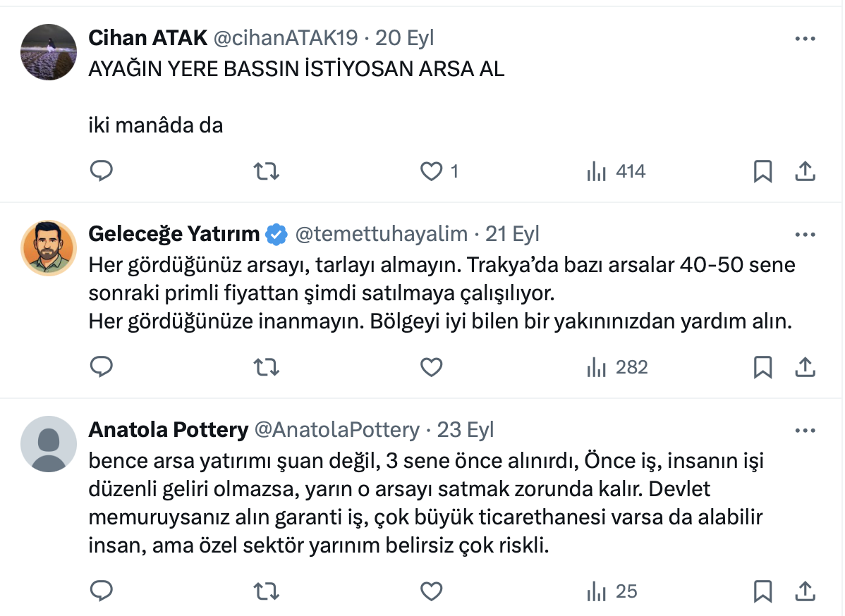Reply to Cihan ATAK's tweet
Screen dimensions: 845x616
pyautogui.click(x=102, y=171)
